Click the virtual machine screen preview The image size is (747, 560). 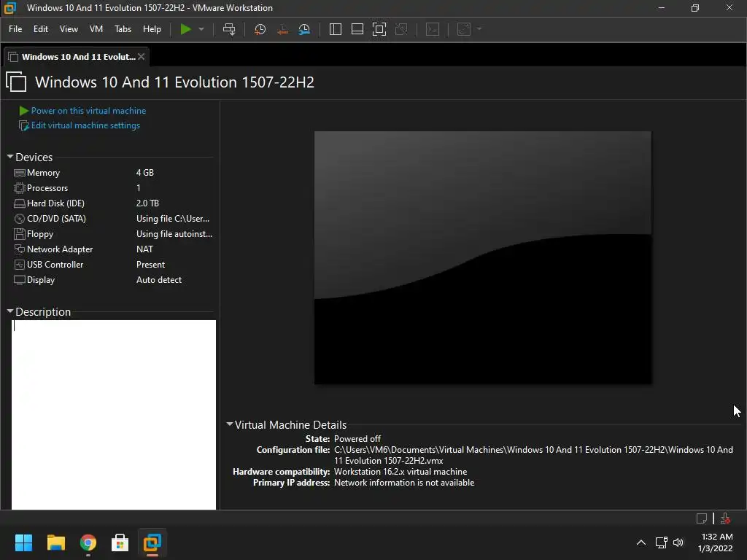tap(483, 257)
